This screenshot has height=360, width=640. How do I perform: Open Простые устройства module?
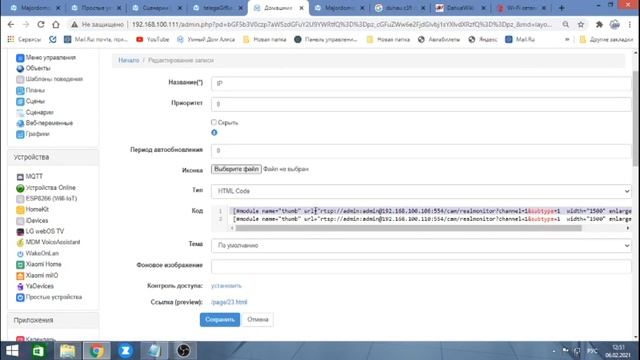tap(49, 298)
